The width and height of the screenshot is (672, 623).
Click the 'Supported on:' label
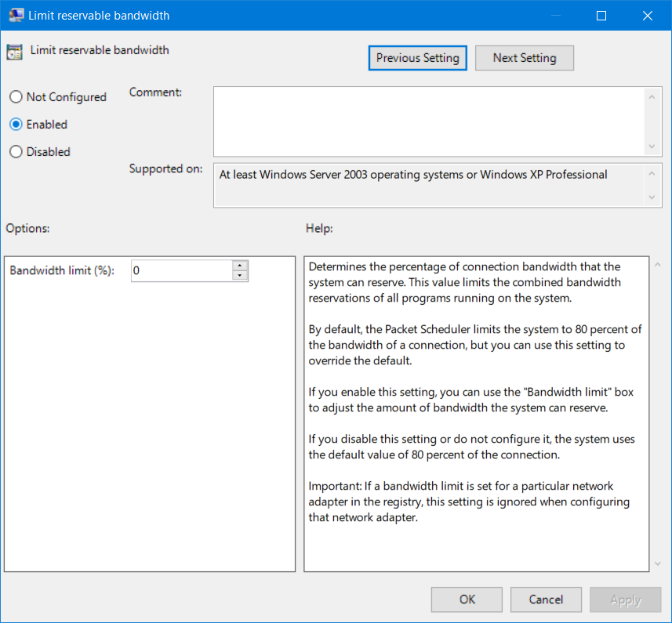click(166, 168)
